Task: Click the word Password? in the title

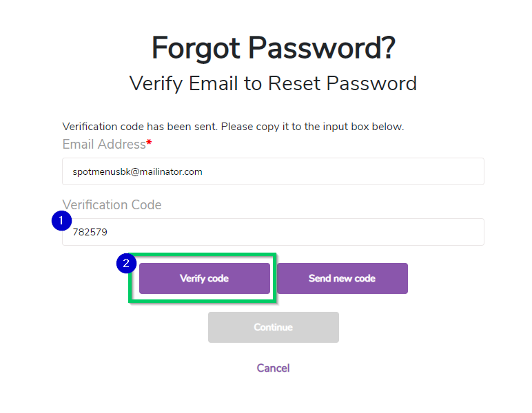Action: [321, 48]
